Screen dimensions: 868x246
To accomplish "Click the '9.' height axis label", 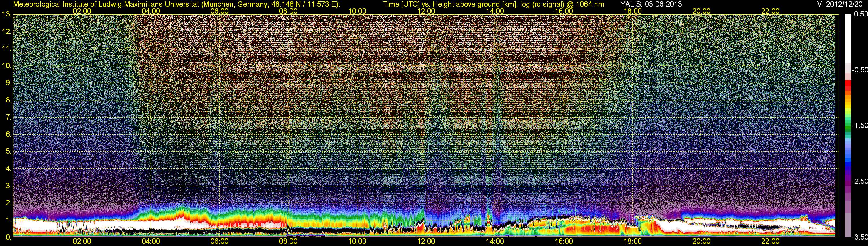I will [8, 83].
